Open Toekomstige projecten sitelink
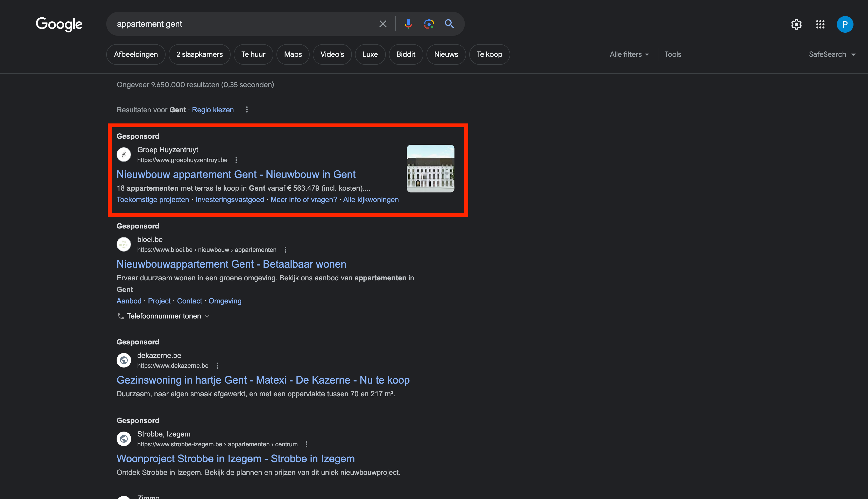The height and width of the screenshot is (499, 868). 153,199
